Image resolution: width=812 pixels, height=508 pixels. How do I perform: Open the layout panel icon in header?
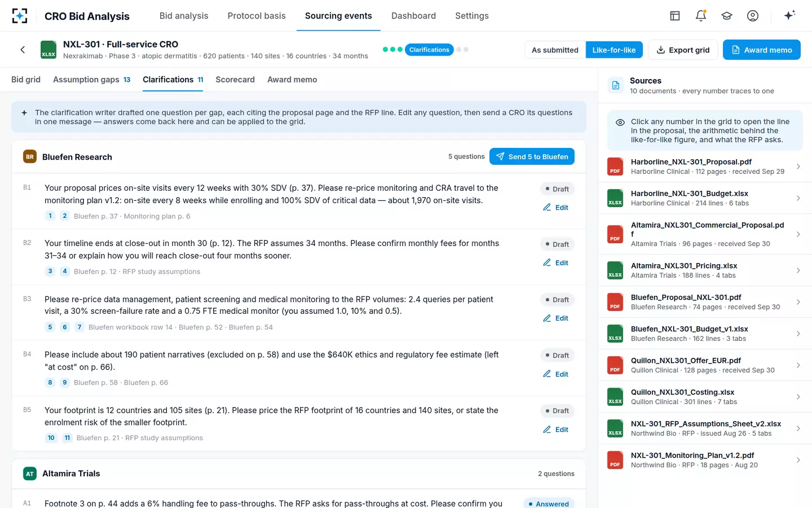click(x=675, y=16)
